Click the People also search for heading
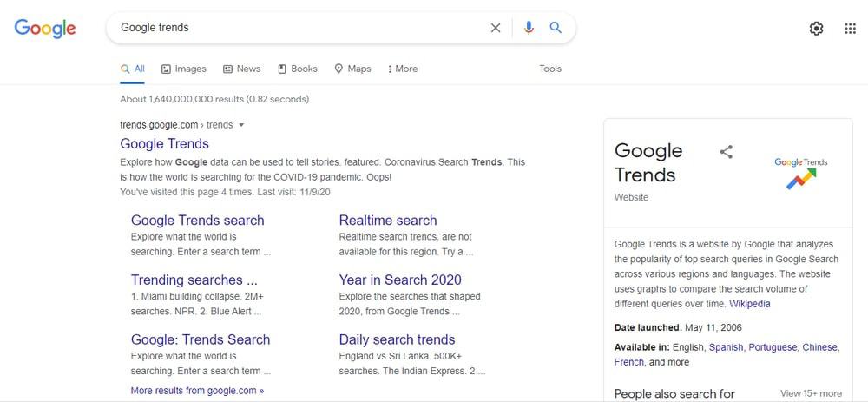 pos(674,393)
